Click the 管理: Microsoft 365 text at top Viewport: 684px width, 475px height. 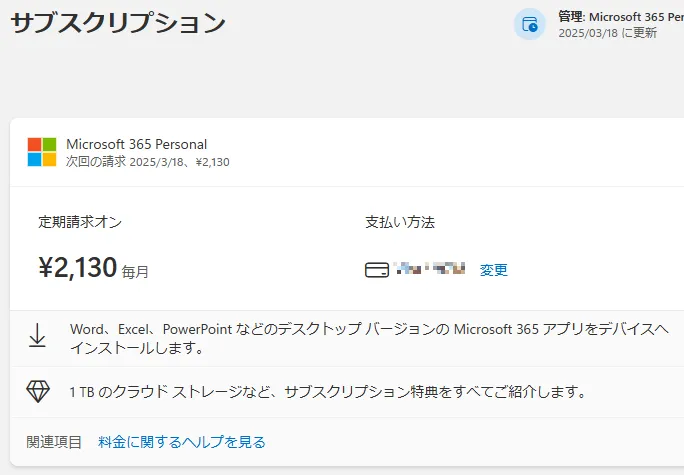(x=621, y=17)
